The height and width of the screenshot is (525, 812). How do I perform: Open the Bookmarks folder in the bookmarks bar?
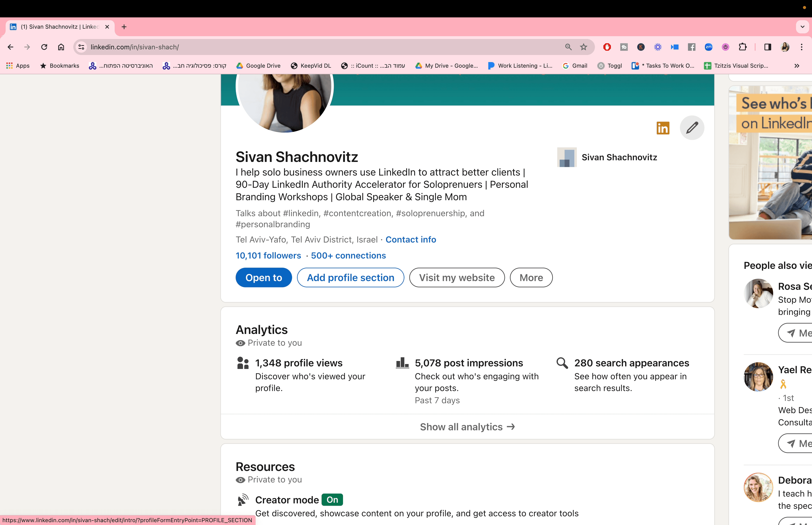[x=60, y=66]
